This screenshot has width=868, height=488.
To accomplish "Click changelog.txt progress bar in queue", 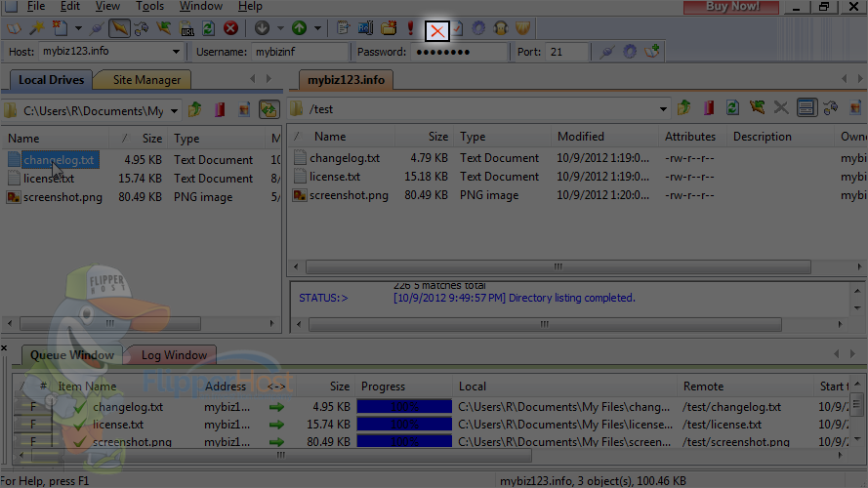I will coord(404,407).
